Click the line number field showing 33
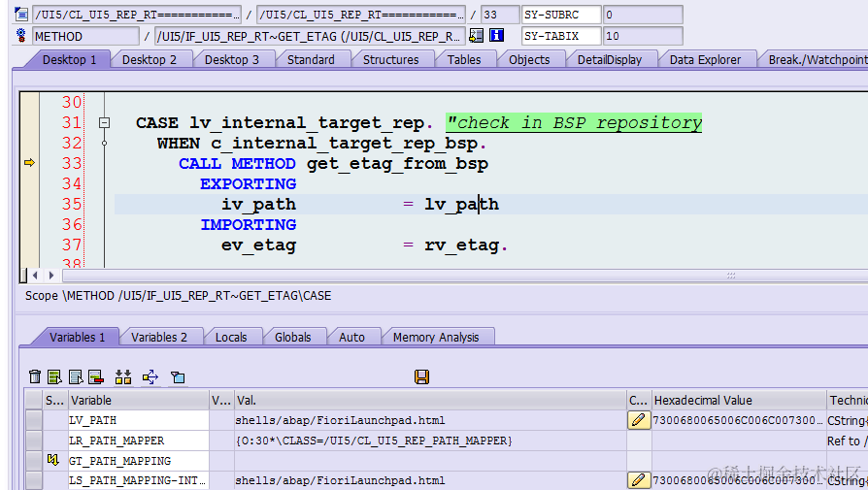This screenshot has width=868, height=490. coord(500,15)
